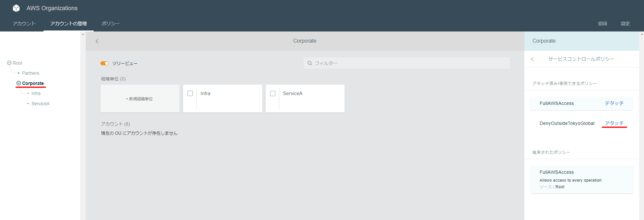This screenshot has height=220, width=644.
Task: Select ServiceA in the left tree
Action: pos(40,104)
